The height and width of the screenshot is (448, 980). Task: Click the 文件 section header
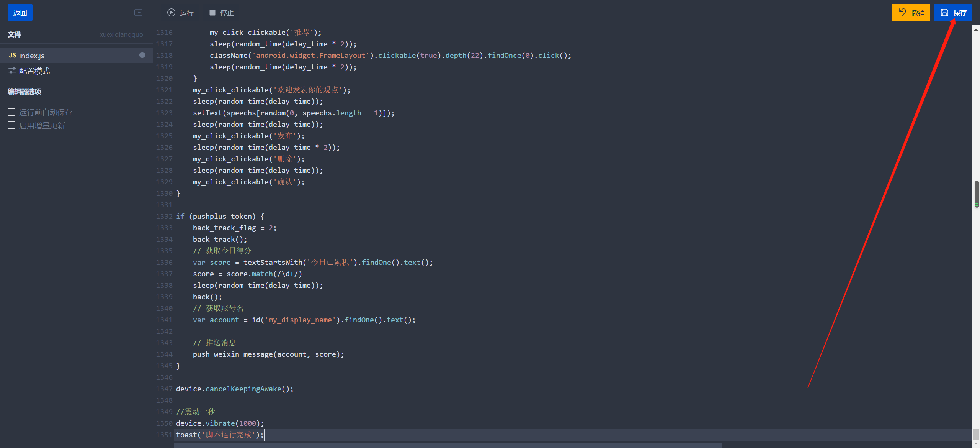pos(15,34)
